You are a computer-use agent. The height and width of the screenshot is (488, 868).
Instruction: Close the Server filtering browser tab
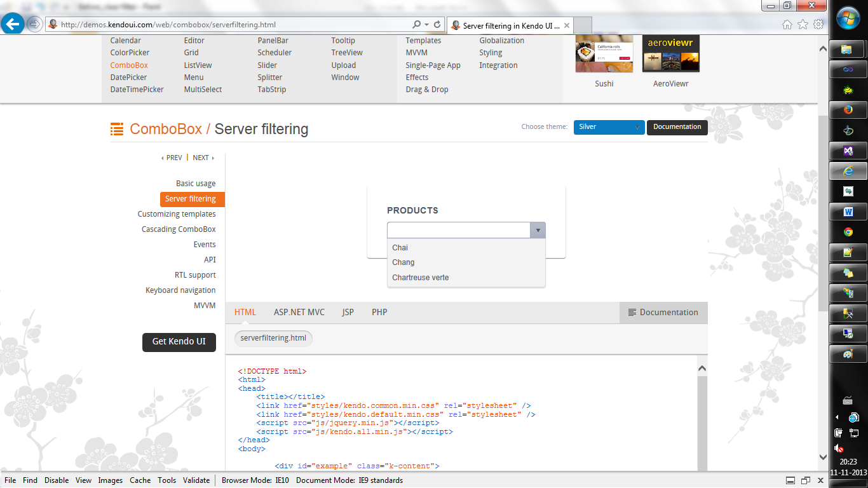point(566,25)
